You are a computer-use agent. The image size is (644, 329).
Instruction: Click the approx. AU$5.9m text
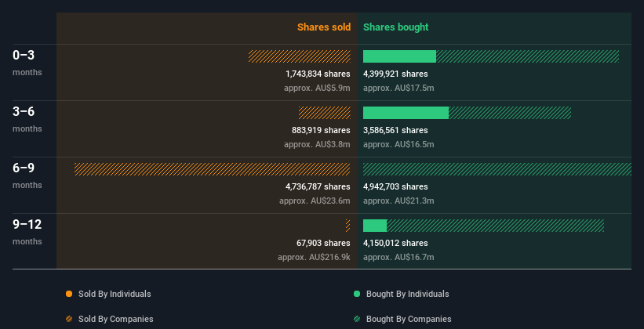pyautogui.click(x=317, y=89)
